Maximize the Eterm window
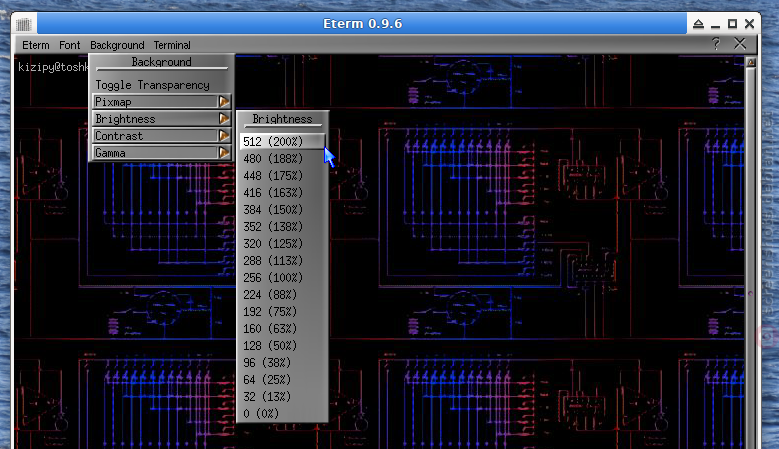The image size is (779, 449). point(732,24)
